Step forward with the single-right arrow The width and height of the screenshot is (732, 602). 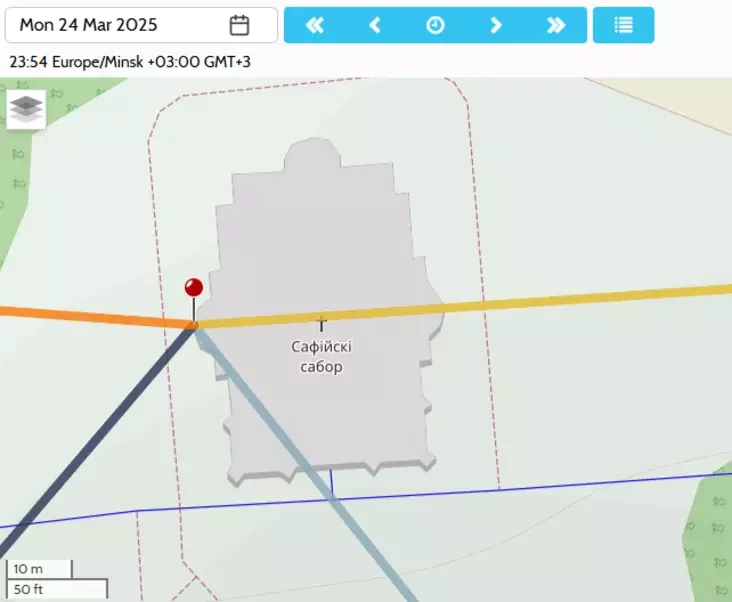point(496,25)
